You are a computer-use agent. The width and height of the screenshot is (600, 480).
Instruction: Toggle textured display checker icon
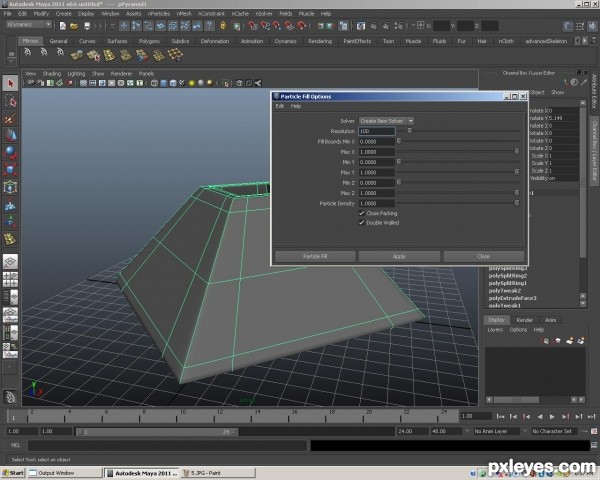182,83
